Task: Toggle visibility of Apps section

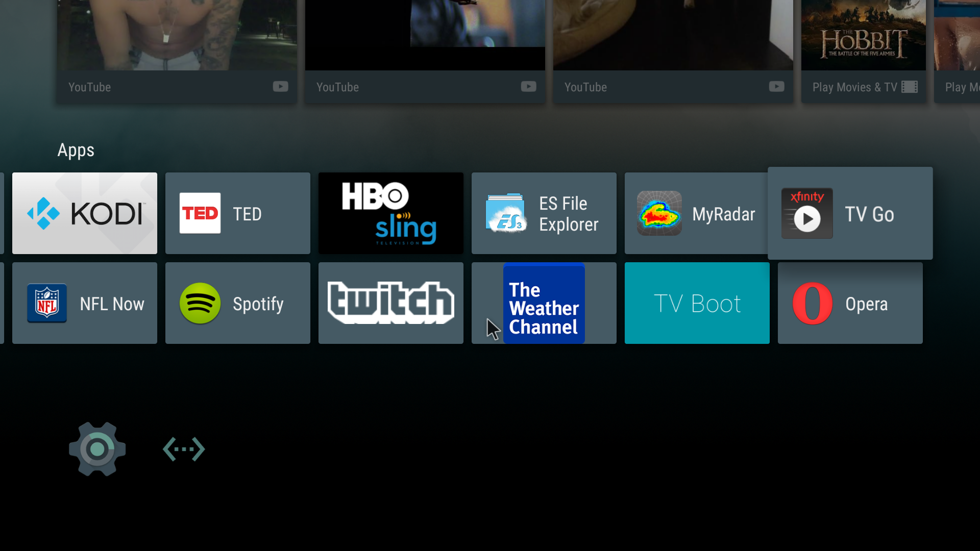Action: point(76,149)
